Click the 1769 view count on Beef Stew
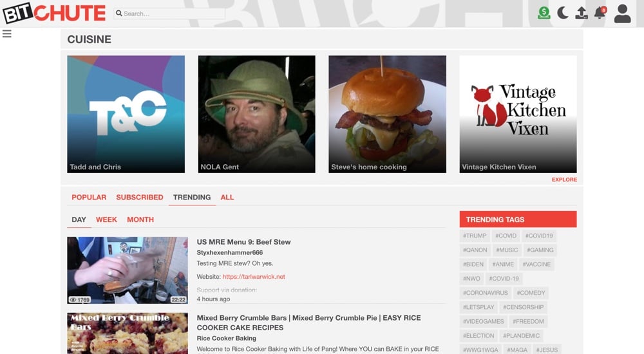644x354 pixels. (x=80, y=300)
